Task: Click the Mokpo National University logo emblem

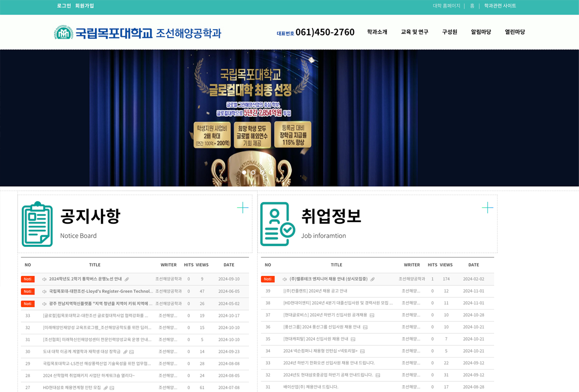Action: click(63, 33)
